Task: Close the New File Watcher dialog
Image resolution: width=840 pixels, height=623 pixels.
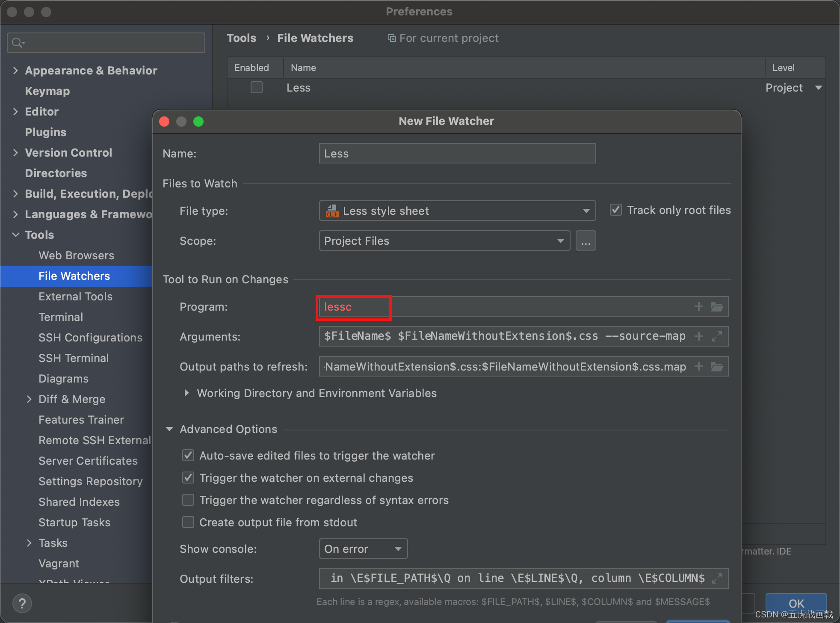Action: [165, 122]
